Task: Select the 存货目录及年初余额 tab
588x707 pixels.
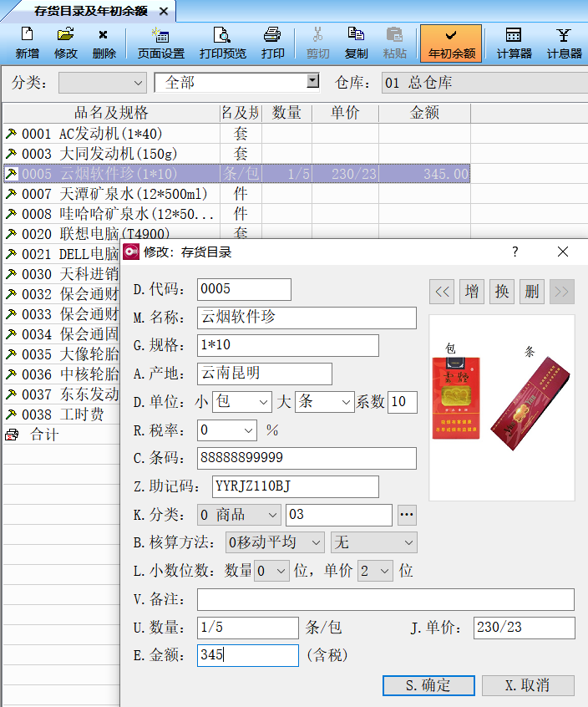Action: click(90, 11)
